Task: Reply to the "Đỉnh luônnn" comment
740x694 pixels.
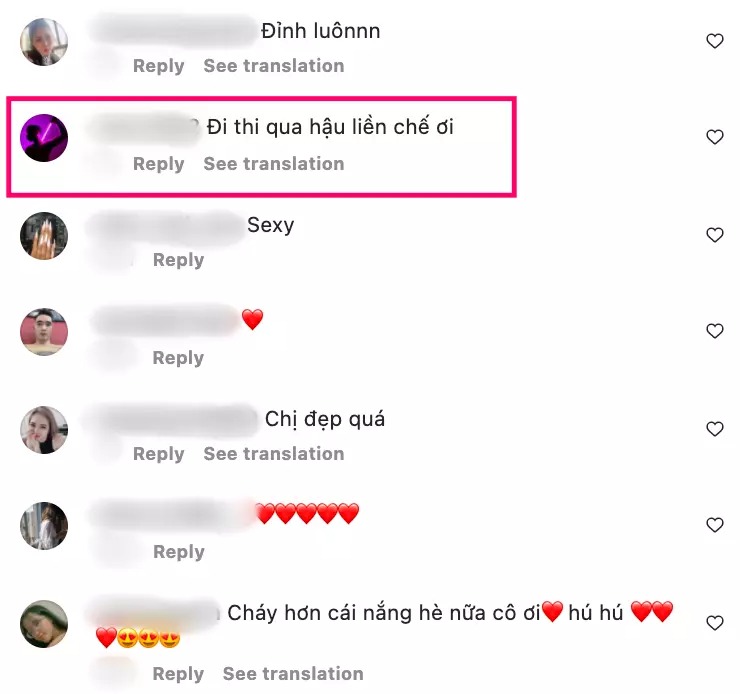Action: click(159, 66)
